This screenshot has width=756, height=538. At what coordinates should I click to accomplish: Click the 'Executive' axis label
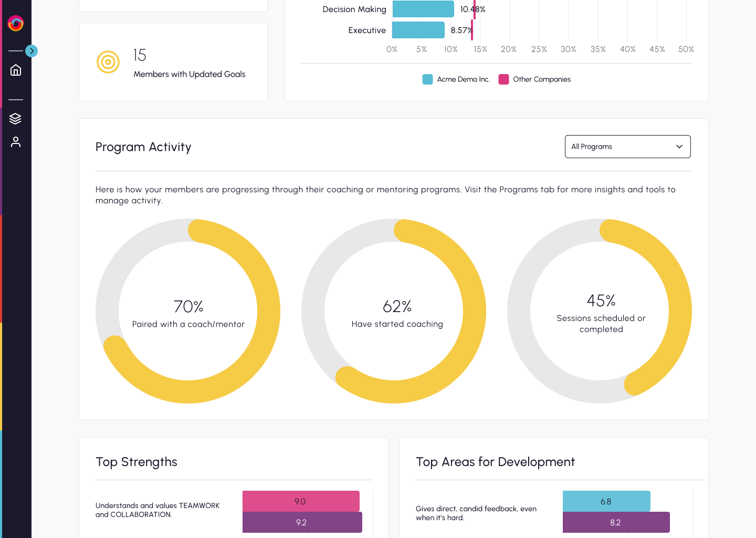(367, 30)
